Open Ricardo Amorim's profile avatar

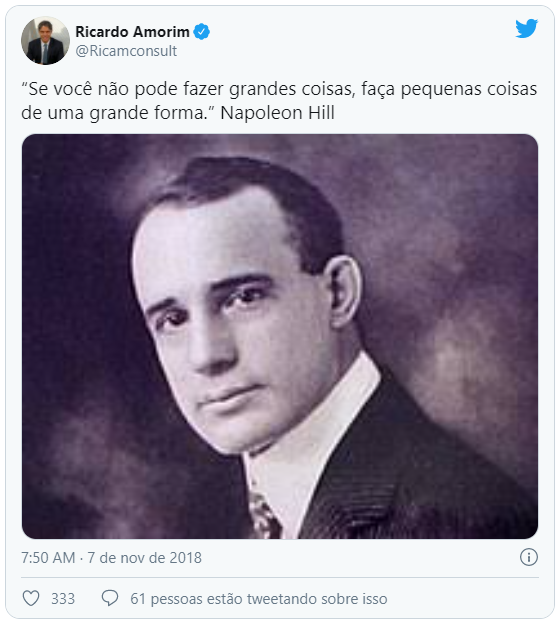coord(45,41)
